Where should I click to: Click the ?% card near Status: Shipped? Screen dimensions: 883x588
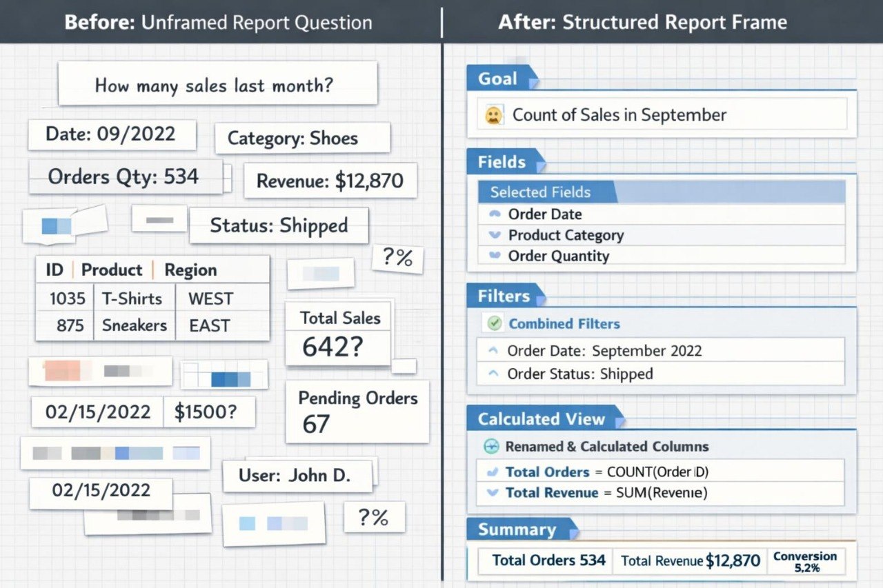coord(397,258)
